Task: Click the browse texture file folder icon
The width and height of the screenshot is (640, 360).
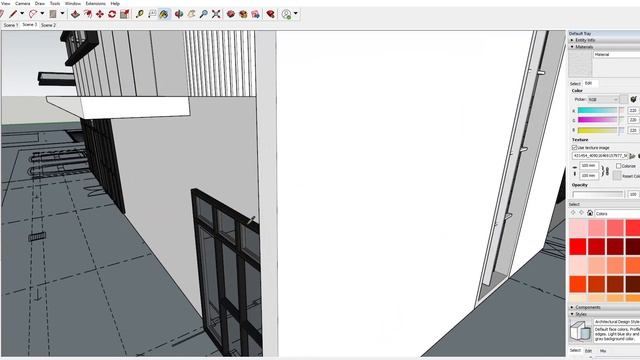Action: pyautogui.click(x=633, y=156)
